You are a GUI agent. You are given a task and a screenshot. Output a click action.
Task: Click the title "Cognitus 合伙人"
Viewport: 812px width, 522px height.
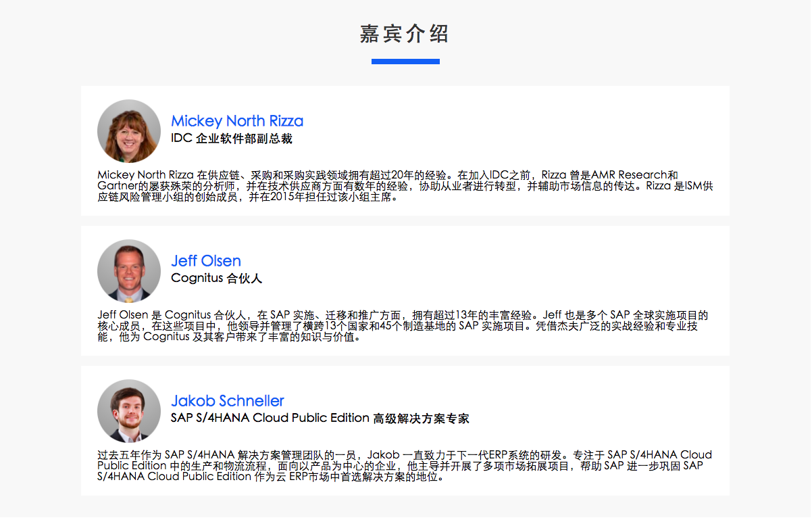(x=216, y=278)
